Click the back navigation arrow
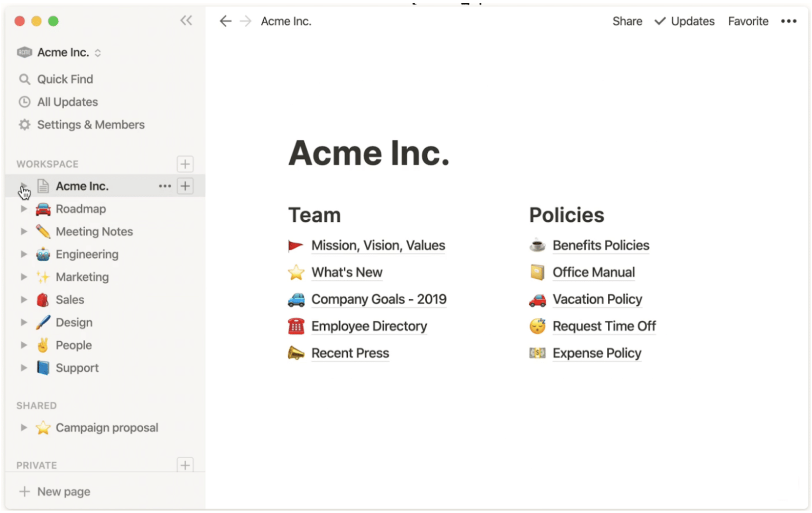This screenshot has height=513, width=812. 225,21
